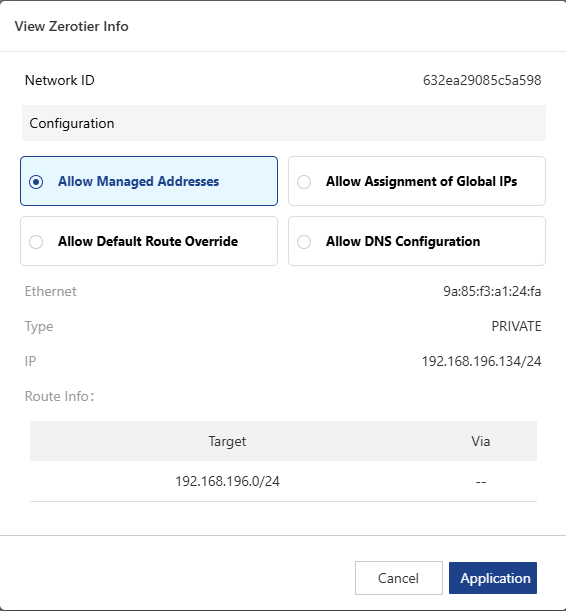Enable Allow Assignment of Global IPs
This screenshot has width=566, height=611.
point(417,181)
